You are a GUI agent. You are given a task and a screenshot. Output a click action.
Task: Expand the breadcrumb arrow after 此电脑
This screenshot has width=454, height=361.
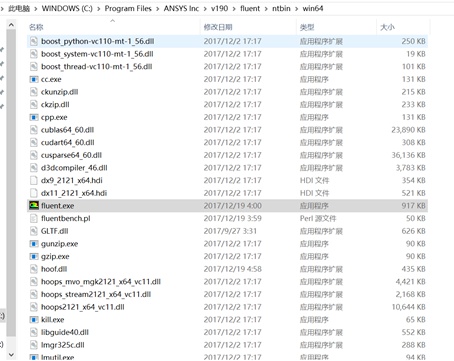point(35,9)
